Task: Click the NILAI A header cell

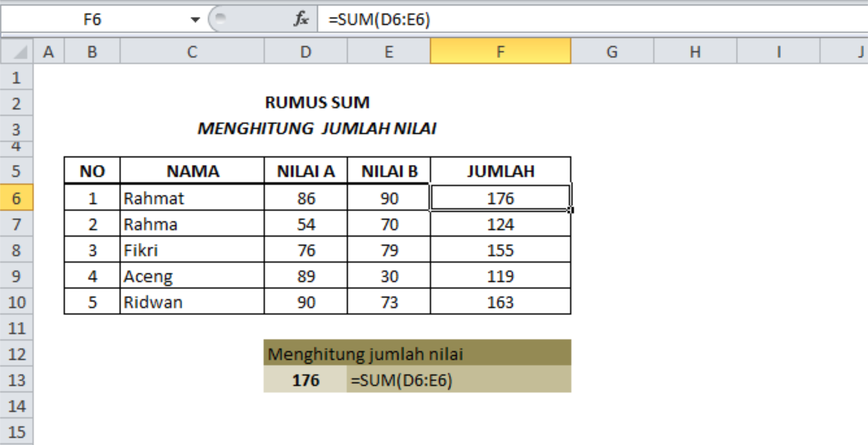Action: [x=306, y=171]
